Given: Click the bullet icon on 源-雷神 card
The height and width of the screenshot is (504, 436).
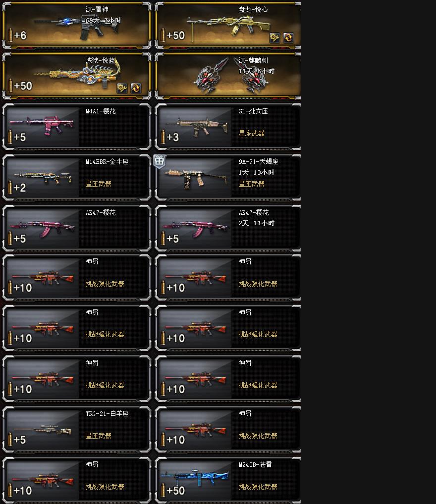Looking at the screenshot, I should [x=10, y=35].
